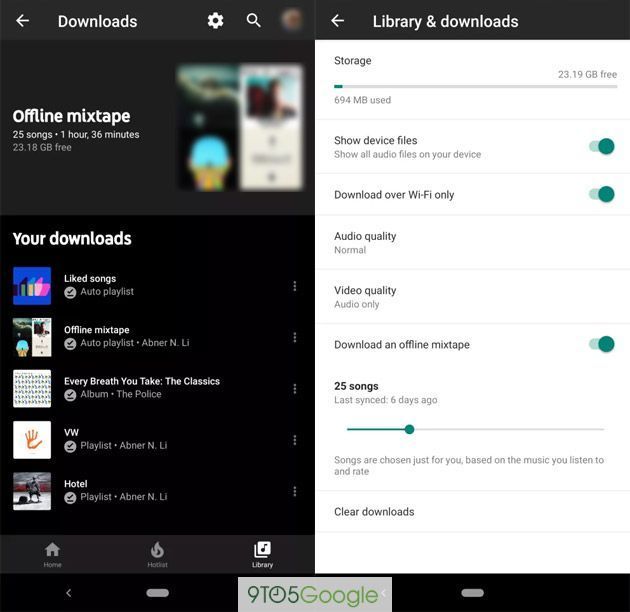Open more options for Liked songs

click(x=294, y=286)
